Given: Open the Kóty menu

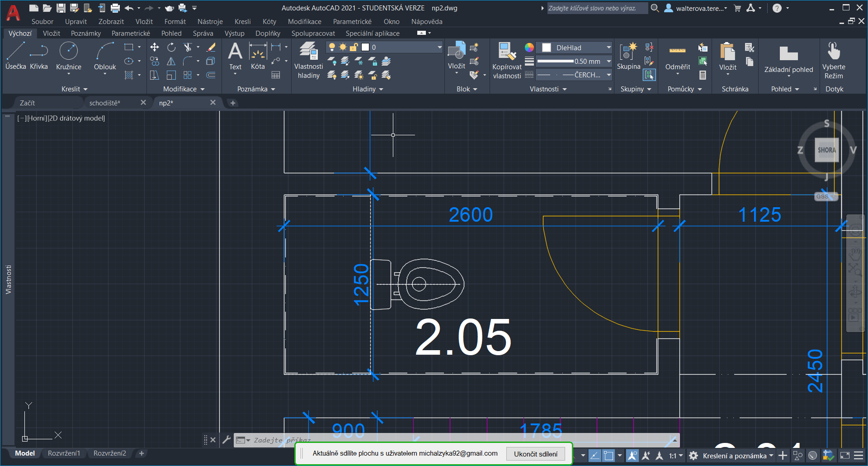Looking at the screenshot, I should (269, 21).
